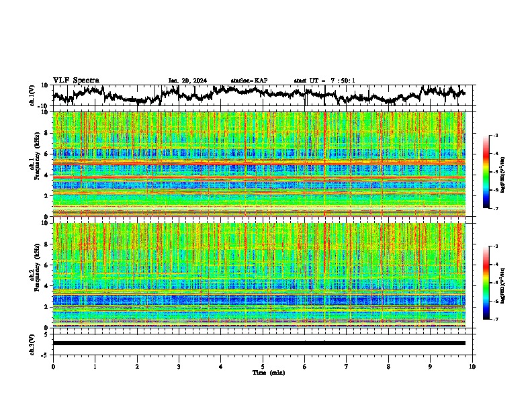Click the log(PSD) label beside ch.1 colorbar

pos(503,175)
